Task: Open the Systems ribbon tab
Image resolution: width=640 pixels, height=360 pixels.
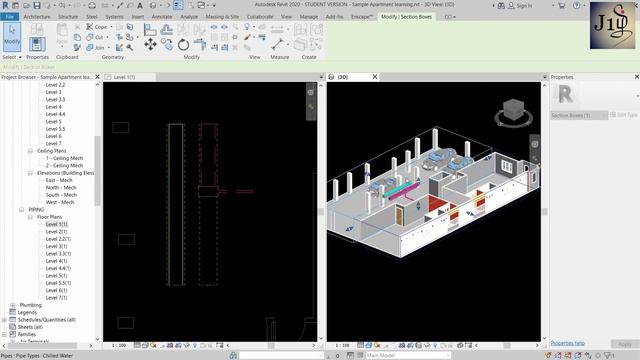Action: coord(114,17)
